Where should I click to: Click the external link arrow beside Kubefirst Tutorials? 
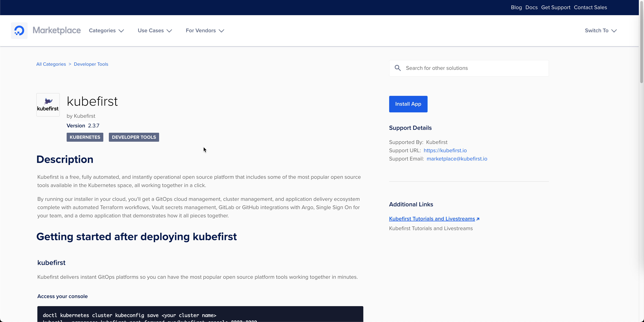478,219
